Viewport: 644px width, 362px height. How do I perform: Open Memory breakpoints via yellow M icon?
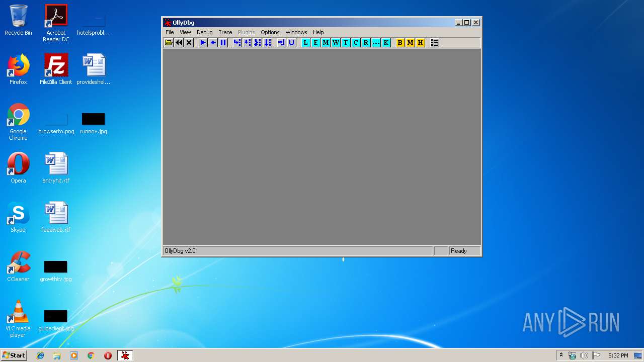[411, 43]
